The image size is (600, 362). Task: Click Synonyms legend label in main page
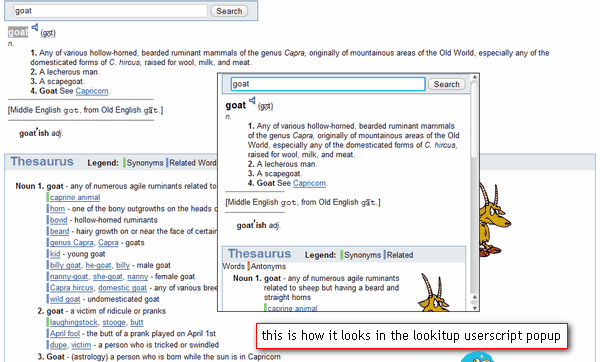[145, 163]
